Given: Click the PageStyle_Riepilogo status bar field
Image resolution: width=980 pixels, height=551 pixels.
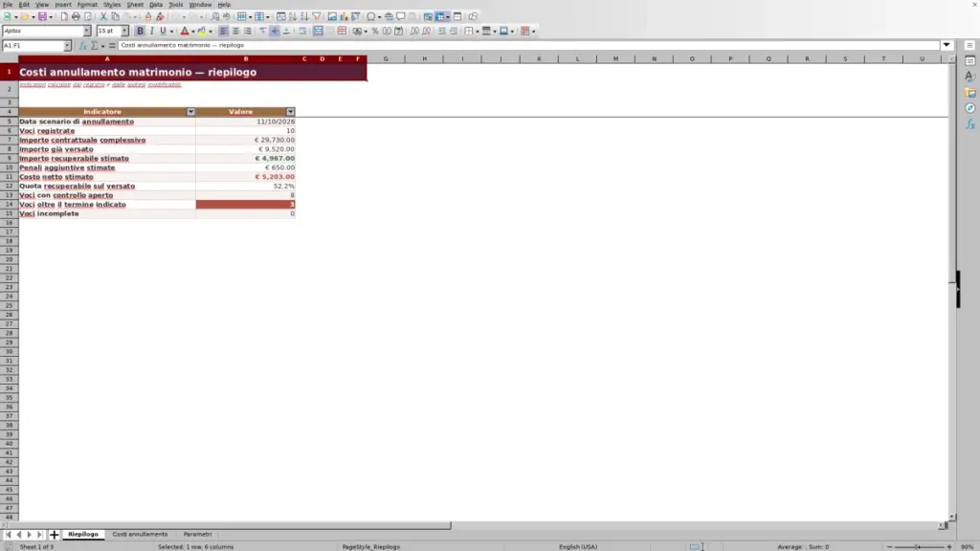Looking at the screenshot, I should pyautogui.click(x=370, y=546).
